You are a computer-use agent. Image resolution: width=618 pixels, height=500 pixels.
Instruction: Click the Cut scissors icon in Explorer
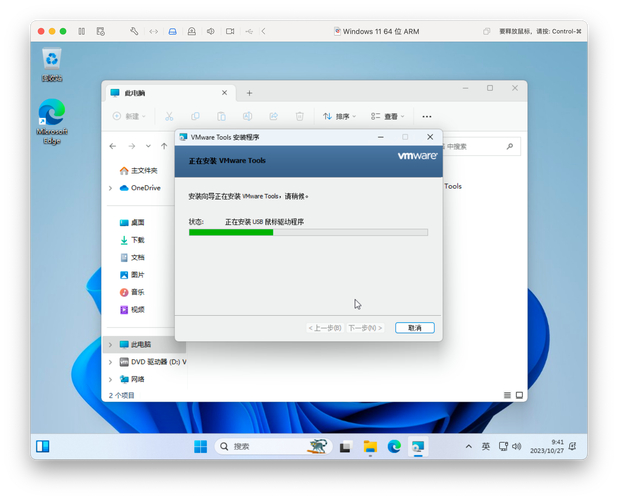169,116
